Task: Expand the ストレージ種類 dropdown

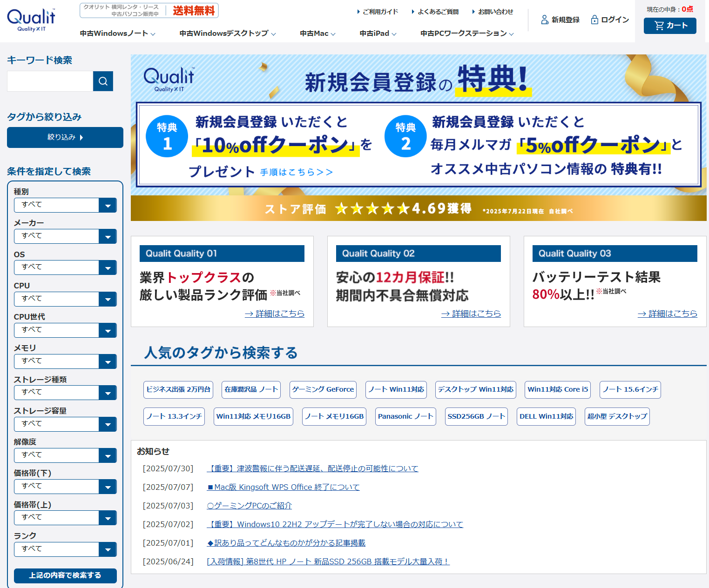Action: 65,393
